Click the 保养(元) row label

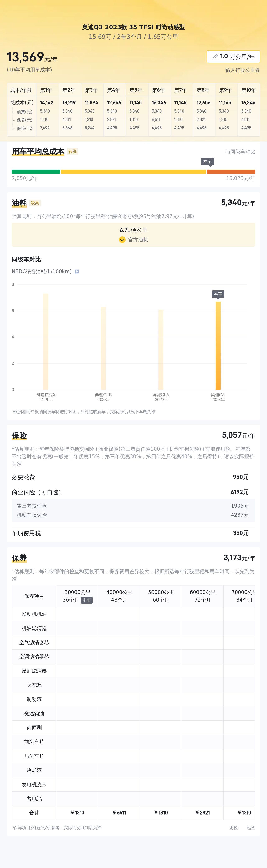pyautogui.click(x=25, y=120)
